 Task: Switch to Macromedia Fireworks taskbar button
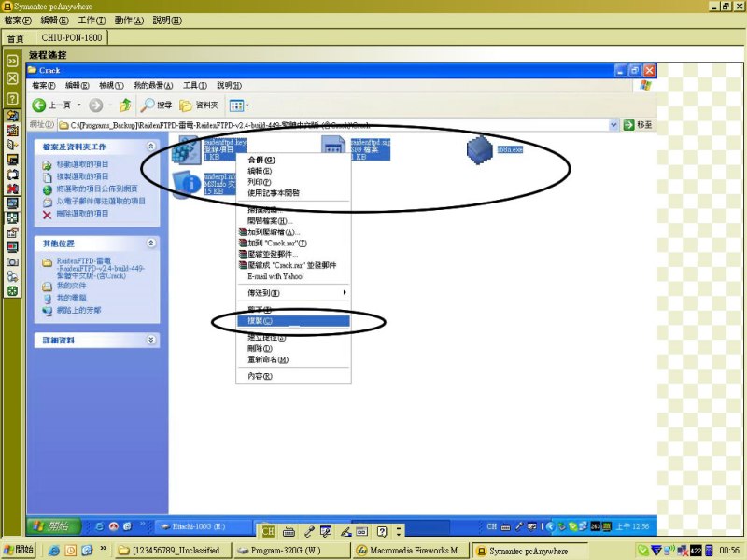[x=411, y=551]
